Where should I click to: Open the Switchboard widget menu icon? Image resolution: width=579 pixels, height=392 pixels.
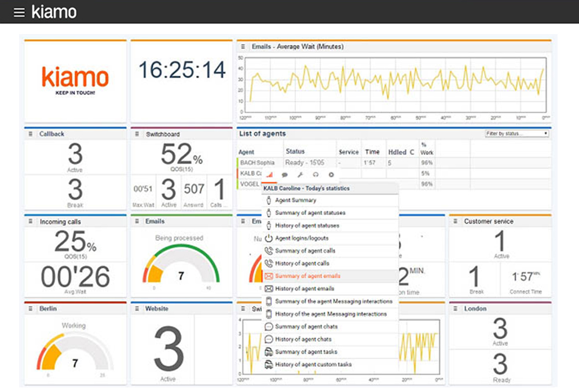[x=137, y=134]
